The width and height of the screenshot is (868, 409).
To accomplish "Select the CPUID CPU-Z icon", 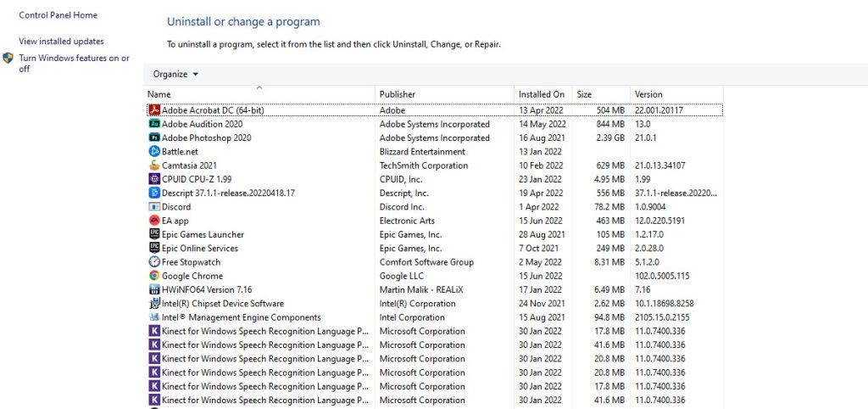I will point(154,179).
